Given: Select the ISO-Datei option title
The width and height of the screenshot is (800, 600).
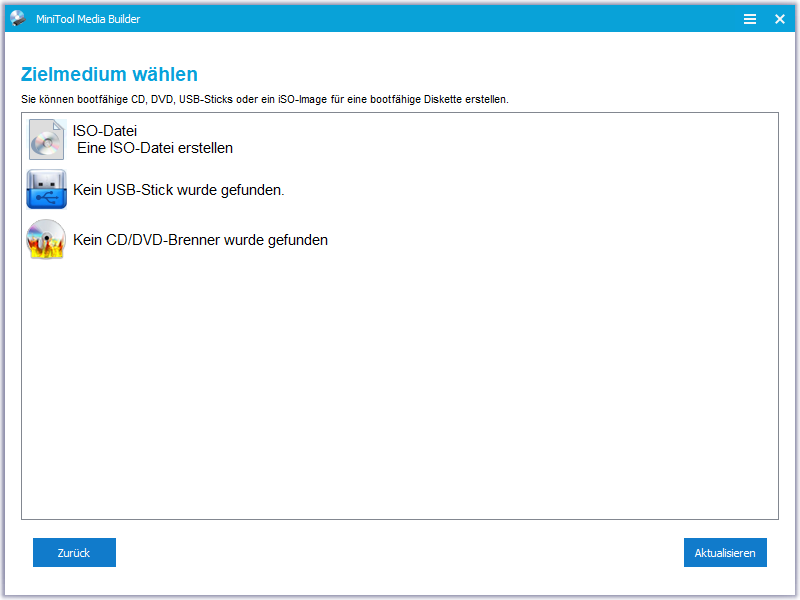Looking at the screenshot, I should [105, 131].
